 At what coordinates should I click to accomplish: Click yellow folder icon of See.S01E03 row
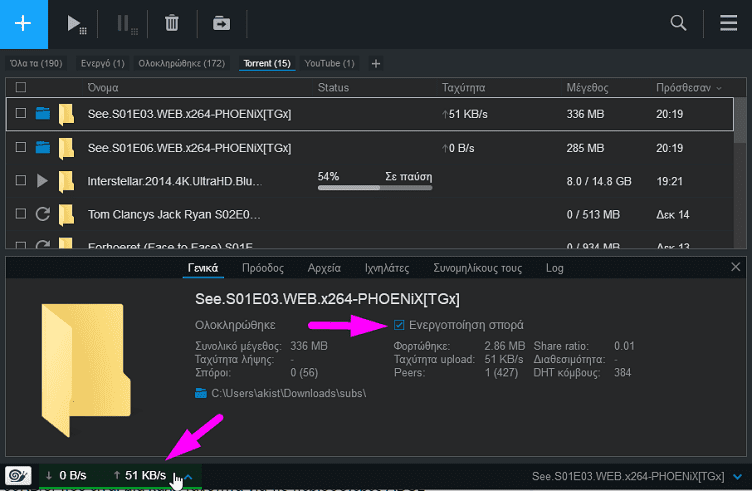[66, 115]
